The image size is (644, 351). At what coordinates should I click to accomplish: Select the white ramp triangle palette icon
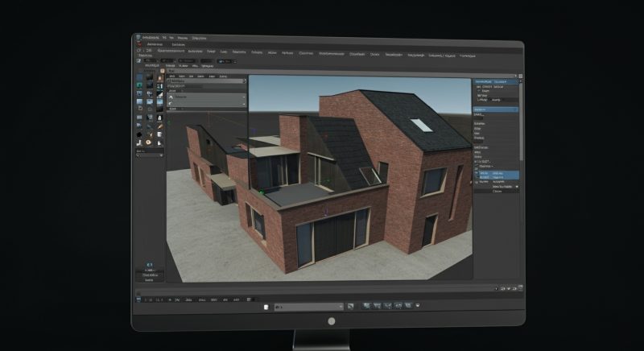coord(160,95)
